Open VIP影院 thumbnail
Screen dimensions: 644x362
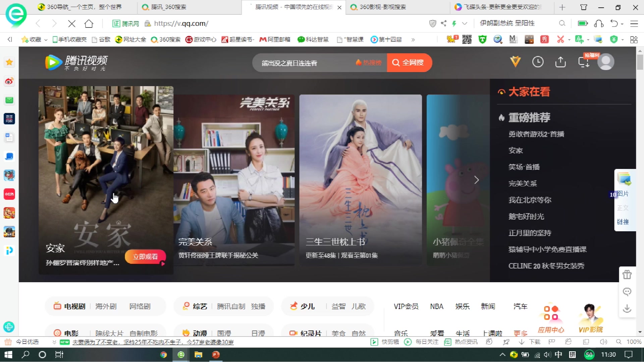click(x=591, y=318)
